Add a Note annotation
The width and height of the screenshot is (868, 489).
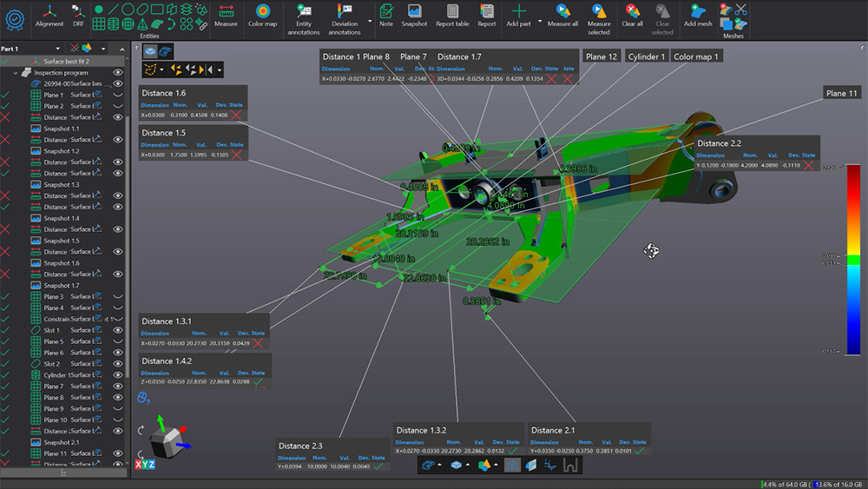(x=386, y=16)
